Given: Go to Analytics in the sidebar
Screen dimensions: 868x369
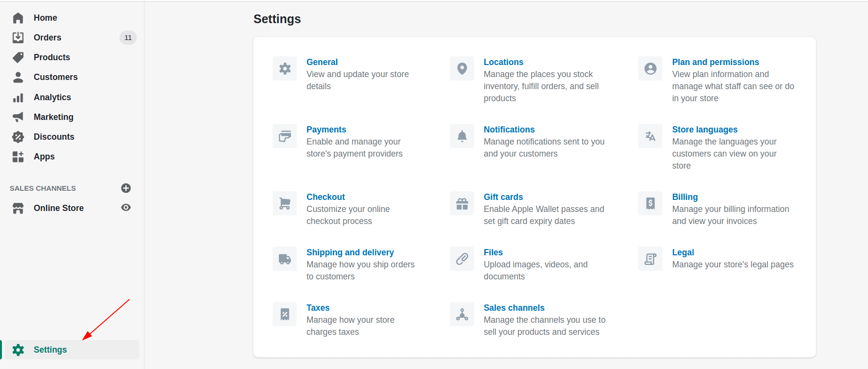Looking at the screenshot, I should [x=52, y=97].
